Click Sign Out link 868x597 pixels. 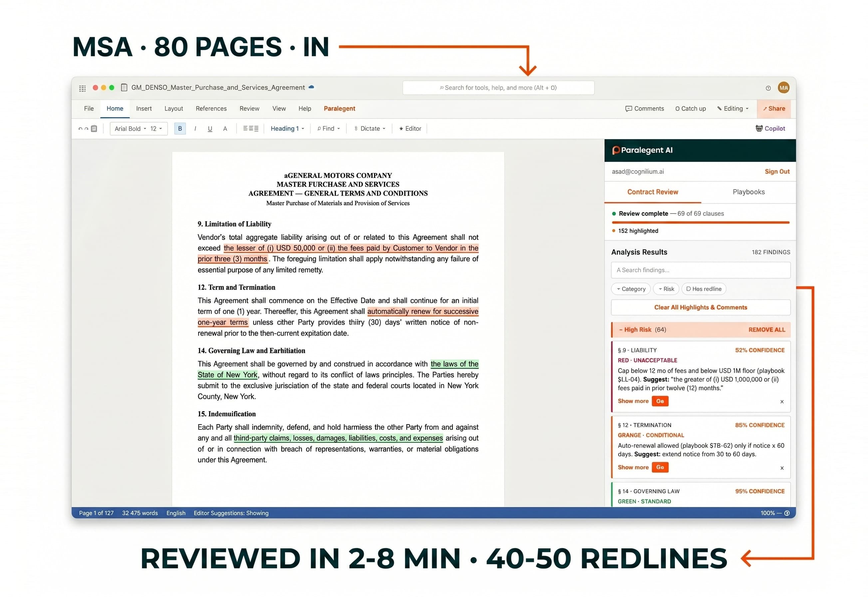point(777,172)
